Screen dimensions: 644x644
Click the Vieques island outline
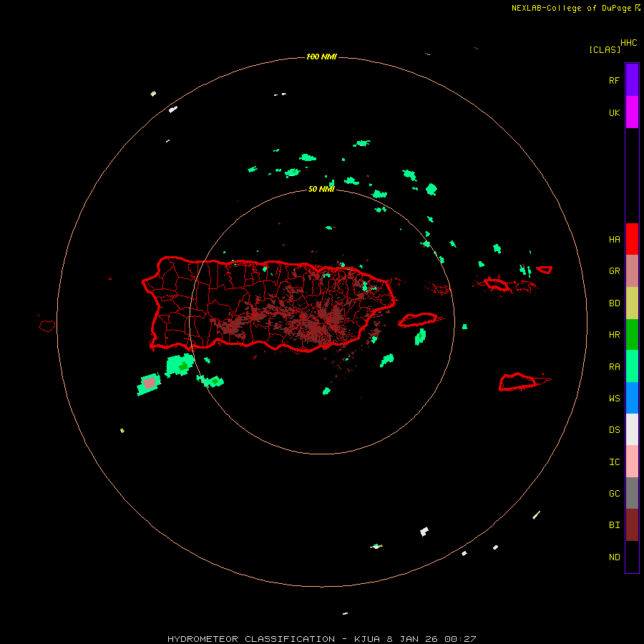[418, 320]
